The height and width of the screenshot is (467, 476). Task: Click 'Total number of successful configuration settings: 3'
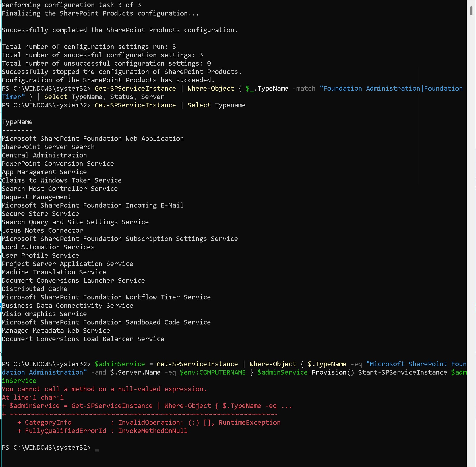click(103, 55)
